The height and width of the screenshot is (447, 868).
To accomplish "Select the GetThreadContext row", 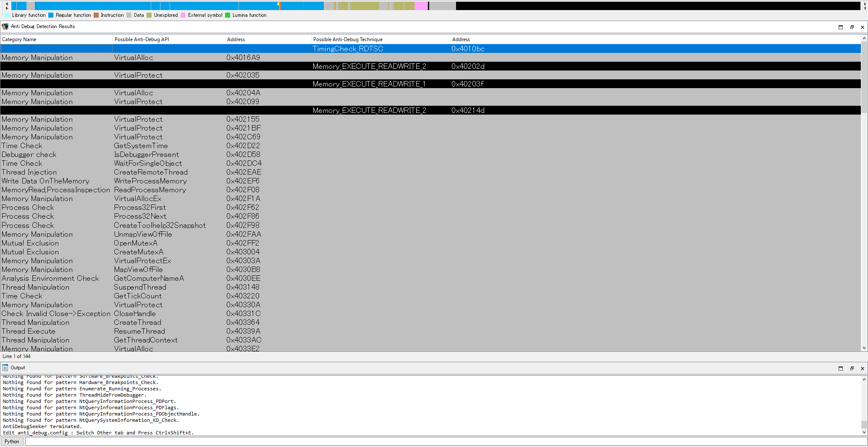I will [x=430, y=340].
